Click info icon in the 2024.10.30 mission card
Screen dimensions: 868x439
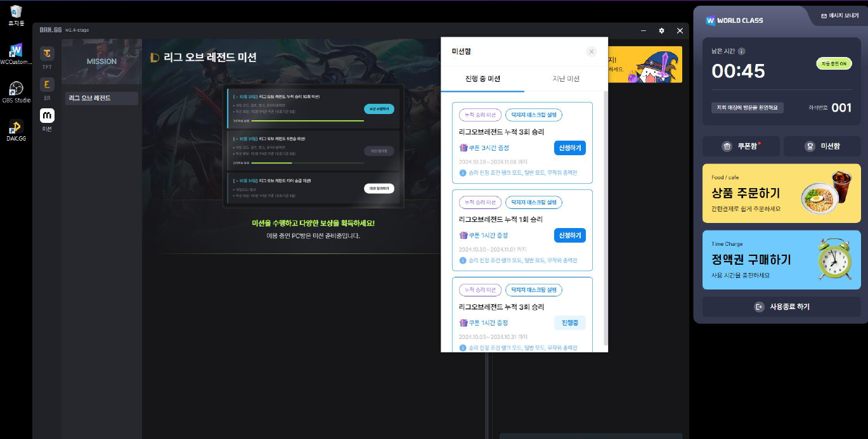463,260
